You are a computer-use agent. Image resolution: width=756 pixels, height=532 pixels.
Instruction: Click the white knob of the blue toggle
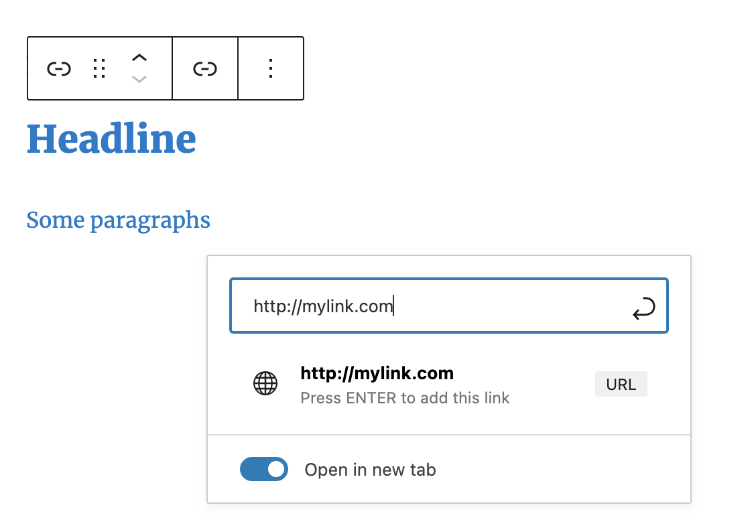coord(276,469)
